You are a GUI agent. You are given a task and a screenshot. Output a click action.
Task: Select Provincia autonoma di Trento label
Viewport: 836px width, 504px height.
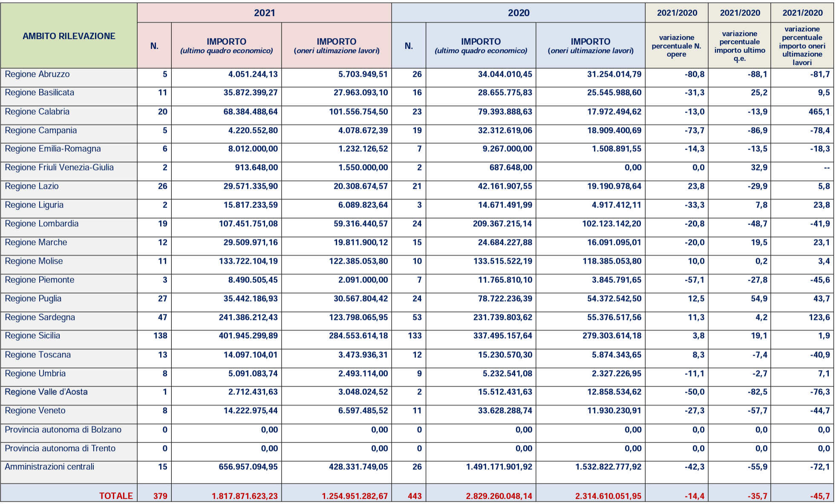tap(60, 449)
